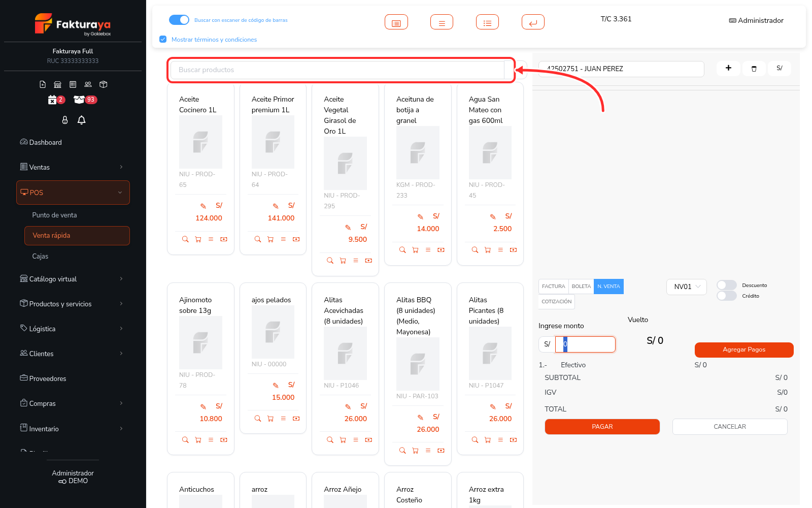Image resolution: width=812 pixels, height=508 pixels.
Task: Open the NV01 series dropdown
Action: point(687,287)
